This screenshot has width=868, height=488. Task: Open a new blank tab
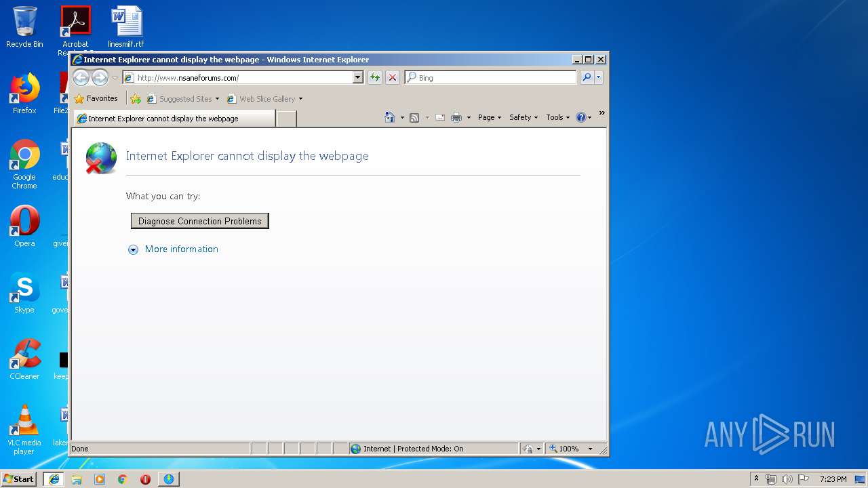click(287, 119)
